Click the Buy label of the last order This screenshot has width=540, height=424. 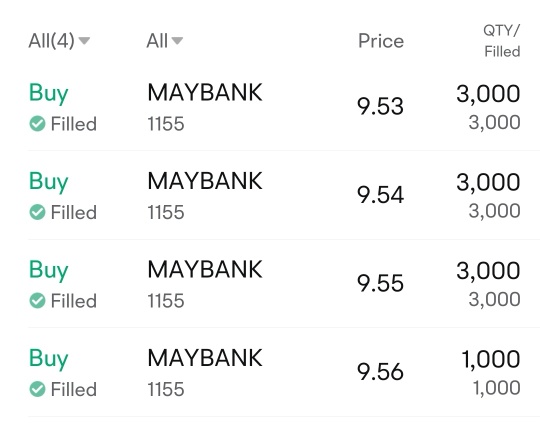[x=49, y=359]
